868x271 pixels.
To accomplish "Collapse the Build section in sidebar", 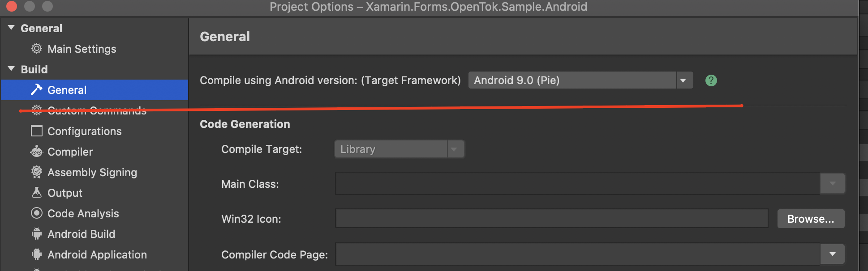I will click(11, 69).
